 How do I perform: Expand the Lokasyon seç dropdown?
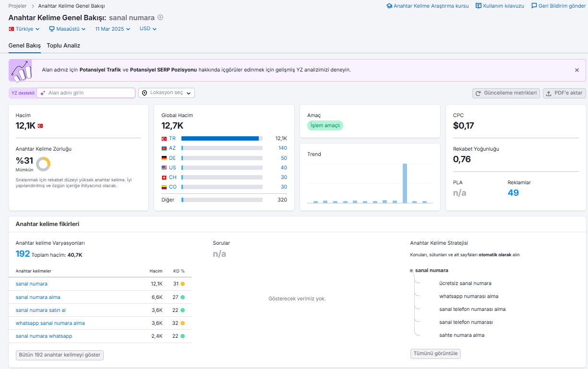167,93
